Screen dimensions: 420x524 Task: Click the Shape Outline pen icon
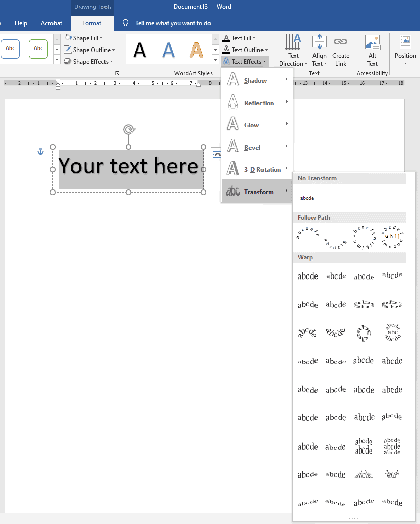click(x=68, y=50)
